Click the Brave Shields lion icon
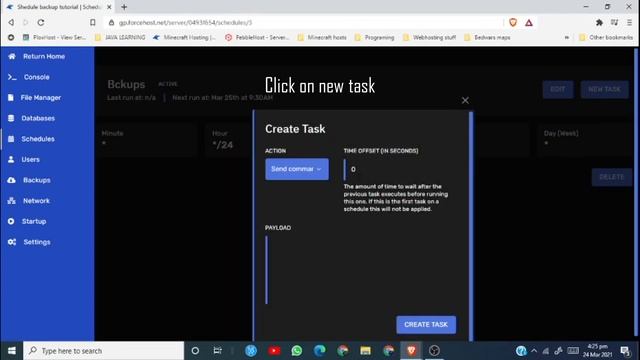The image size is (640, 360). [513, 22]
